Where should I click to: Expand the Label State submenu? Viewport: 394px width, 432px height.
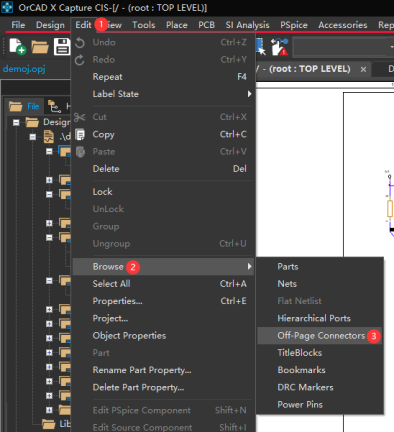(x=163, y=94)
